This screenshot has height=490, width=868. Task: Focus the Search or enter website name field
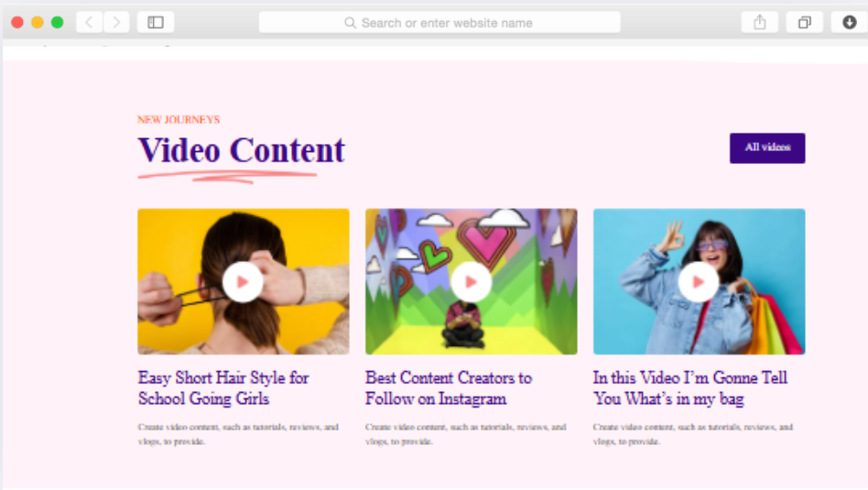439,22
